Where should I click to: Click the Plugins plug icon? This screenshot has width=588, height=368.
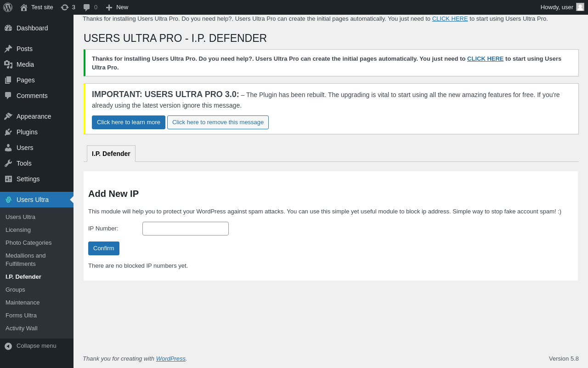coord(8,132)
